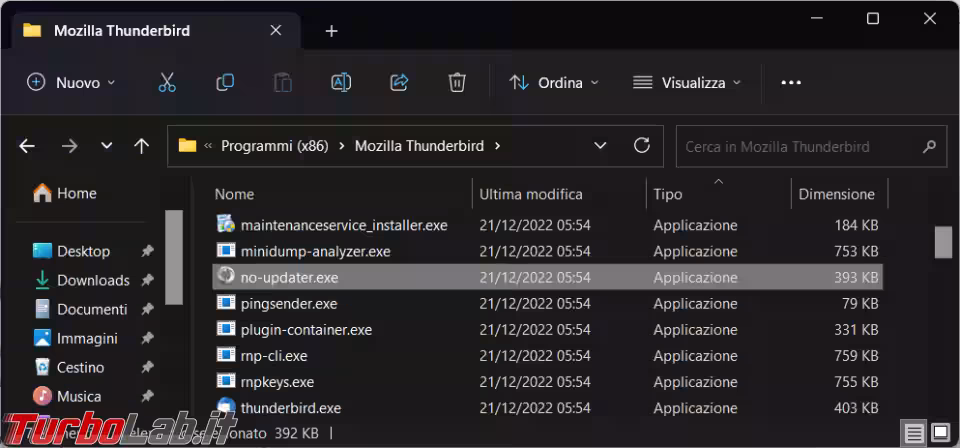The image size is (960, 448).
Task: Unpin Desktop using its pin icon
Action: point(148,252)
